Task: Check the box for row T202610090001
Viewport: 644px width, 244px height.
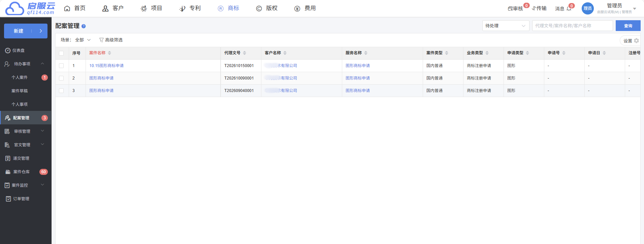Action: (61, 78)
